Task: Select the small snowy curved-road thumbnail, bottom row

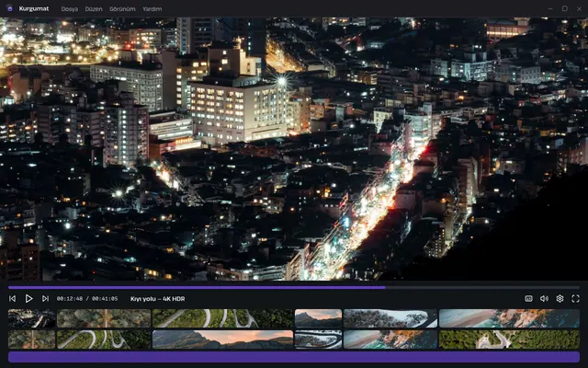Action: [x=319, y=339]
